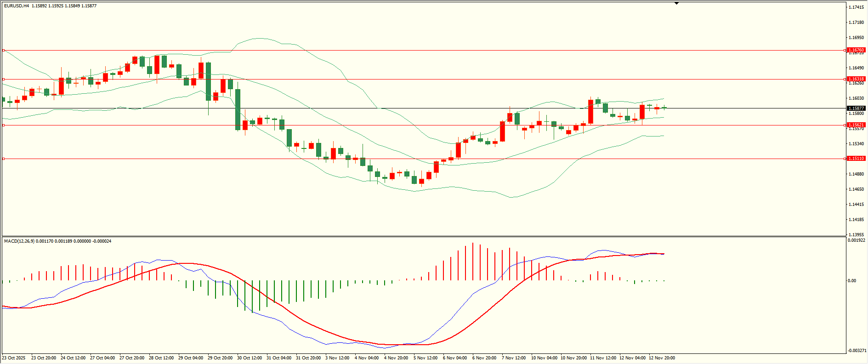This screenshot has height=364, width=868.
Task: Click left handle of 1.15621 horizontal line
Action: click(4, 125)
